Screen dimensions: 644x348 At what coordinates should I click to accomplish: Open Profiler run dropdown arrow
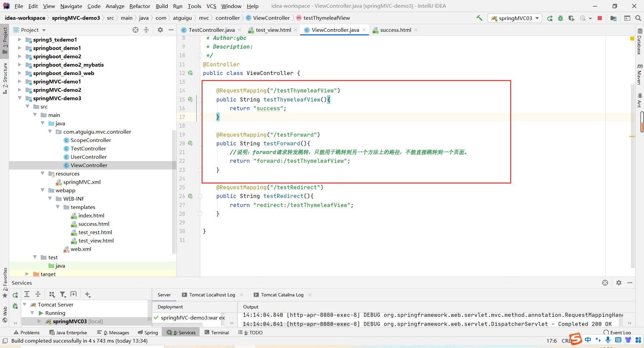coord(590,18)
